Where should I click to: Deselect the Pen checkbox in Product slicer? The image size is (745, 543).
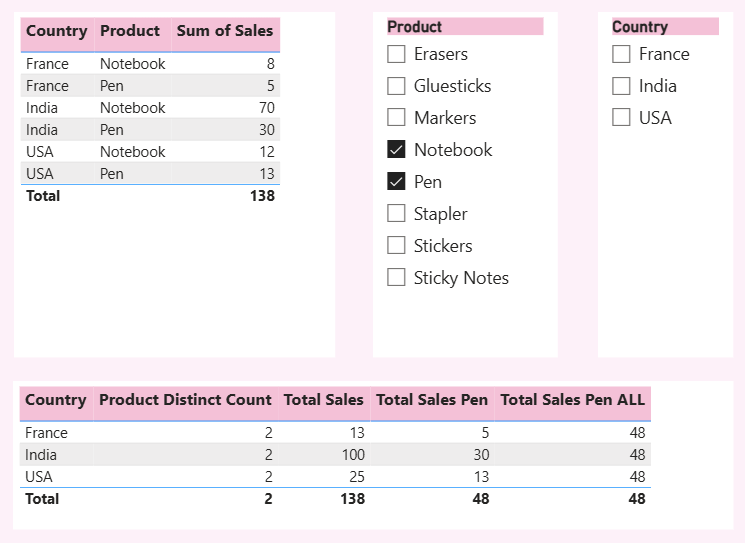pyautogui.click(x=397, y=182)
